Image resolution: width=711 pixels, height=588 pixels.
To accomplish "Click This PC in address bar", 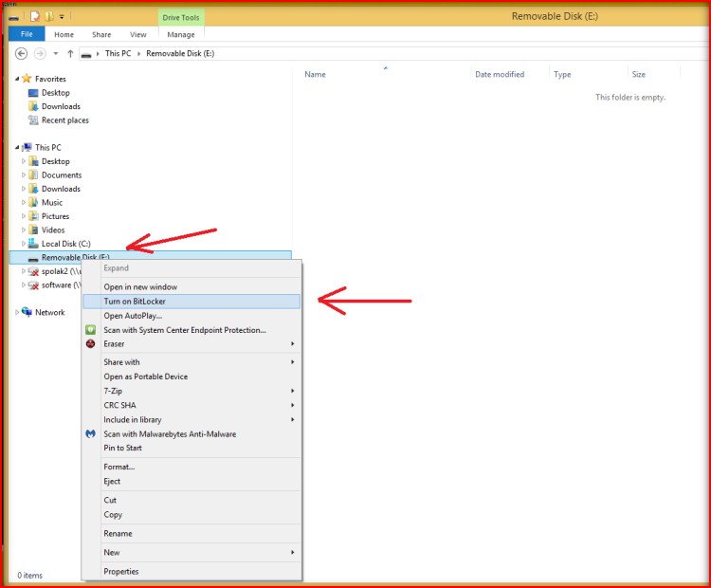I will click(118, 53).
